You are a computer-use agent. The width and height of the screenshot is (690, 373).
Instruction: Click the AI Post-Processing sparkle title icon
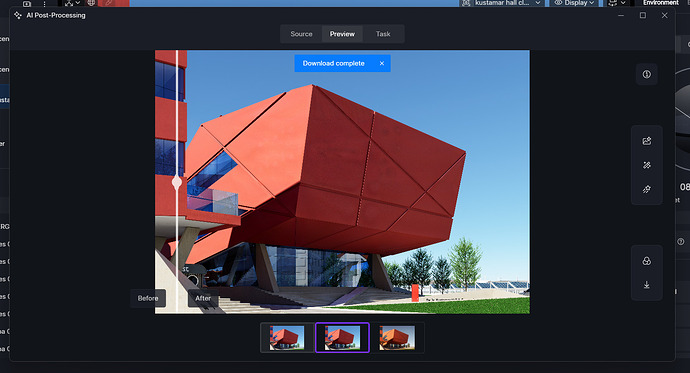(18, 15)
